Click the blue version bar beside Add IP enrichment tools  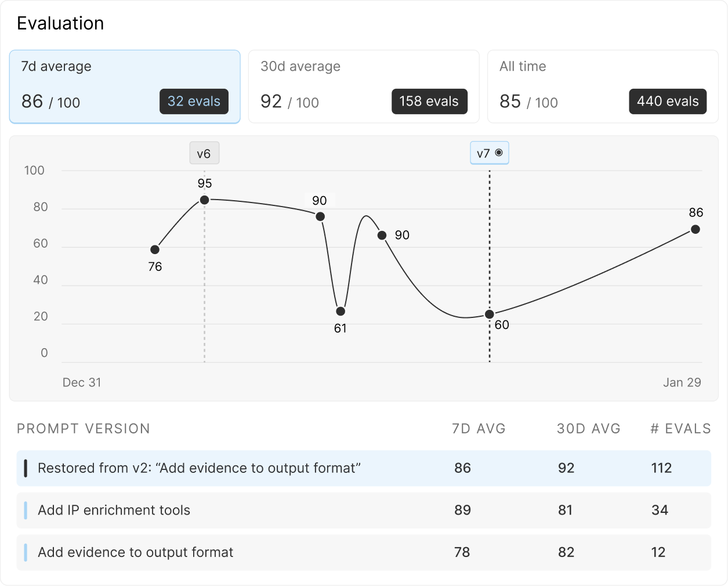click(26, 510)
